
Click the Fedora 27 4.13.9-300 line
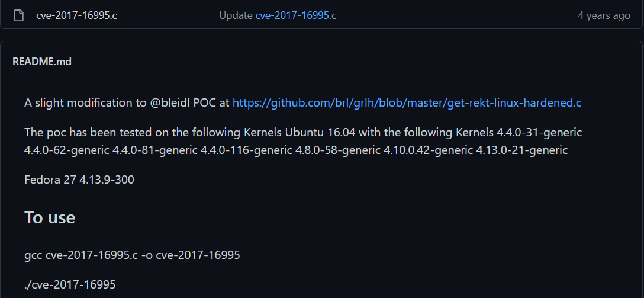tap(79, 180)
